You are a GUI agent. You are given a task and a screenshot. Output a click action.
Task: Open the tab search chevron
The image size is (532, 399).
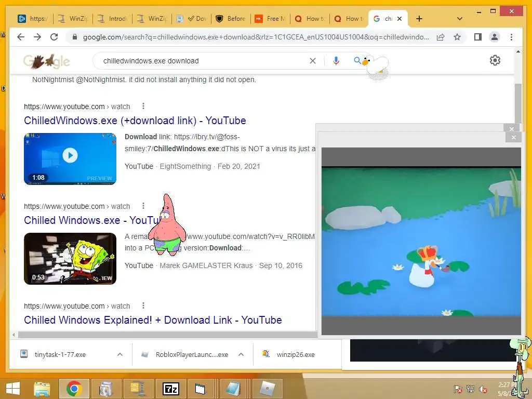tap(459, 19)
